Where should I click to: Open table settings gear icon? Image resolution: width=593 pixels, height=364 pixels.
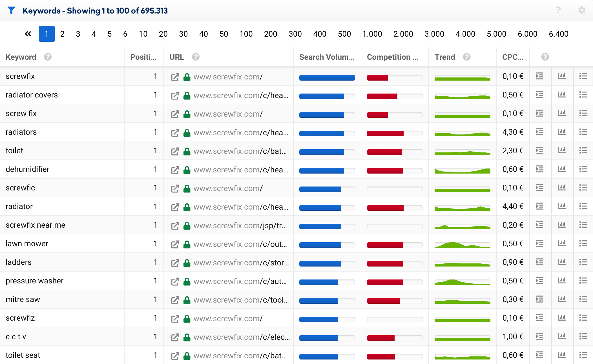click(582, 10)
